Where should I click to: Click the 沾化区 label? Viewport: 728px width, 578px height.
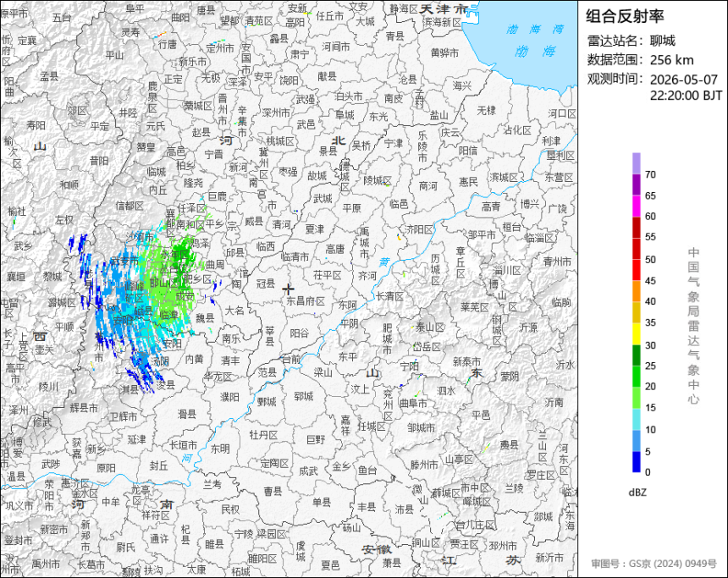(x=517, y=130)
